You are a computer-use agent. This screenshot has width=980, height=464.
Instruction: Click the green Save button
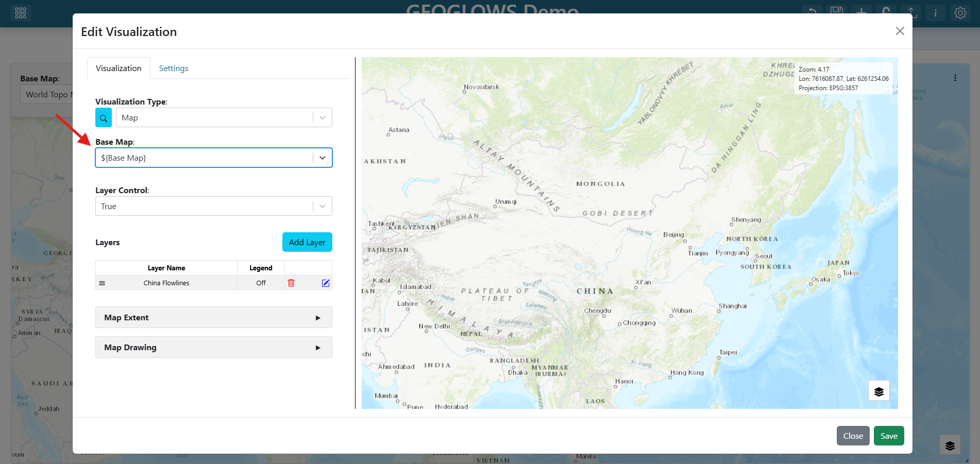click(889, 436)
